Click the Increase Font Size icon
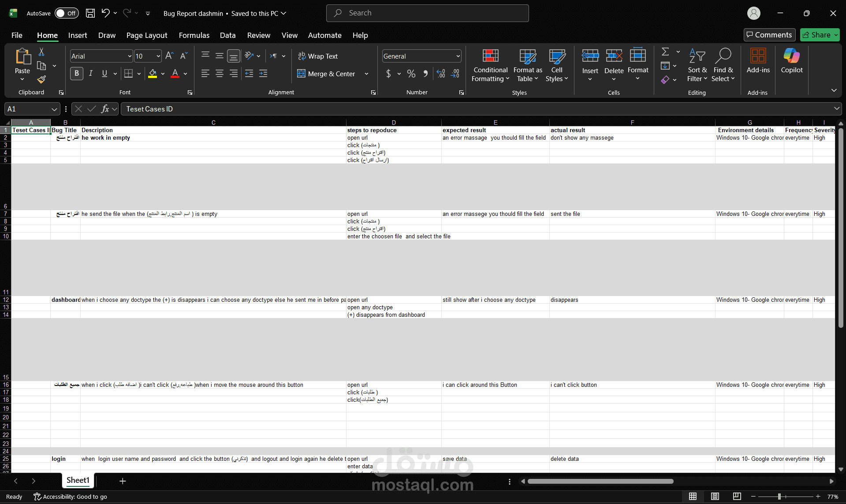 169,56
